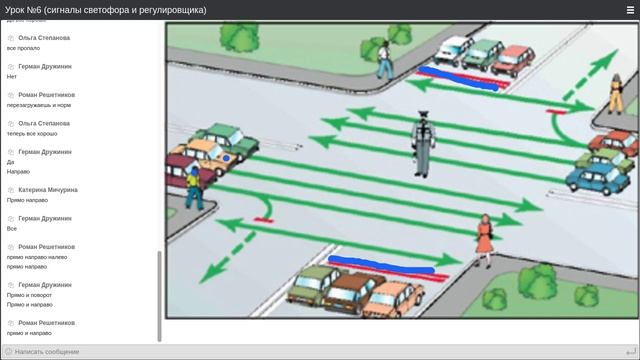640x360 pixels.
Task: Click avatar icon above Герман's 'Все' message
Action: [11, 219]
